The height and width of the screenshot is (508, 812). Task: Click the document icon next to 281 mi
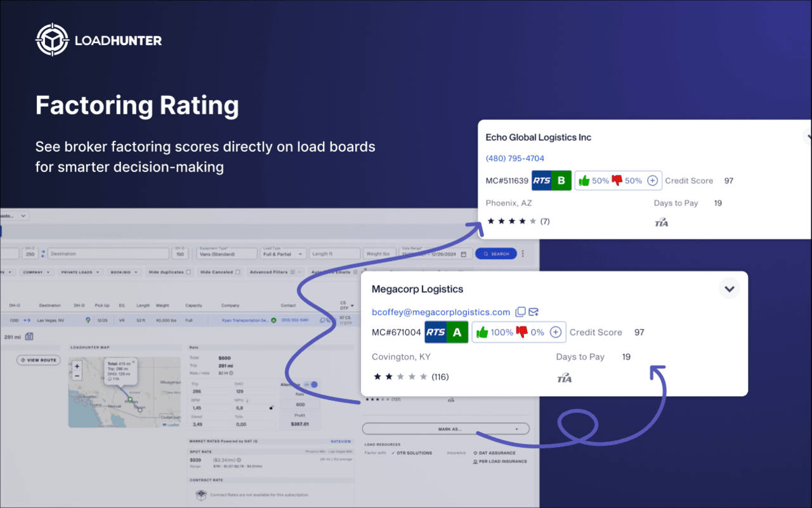[x=29, y=337]
